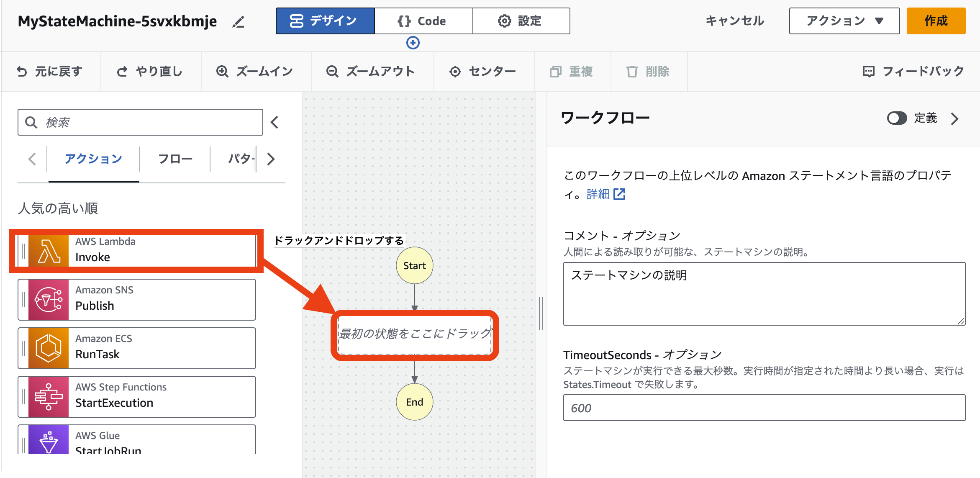Click the 作成 button
980x478 pixels.
936,21
